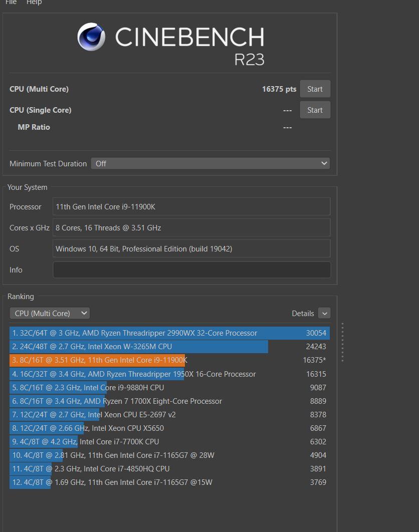Start the CPU Single Core test
The image size is (419, 532).
point(315,110)
